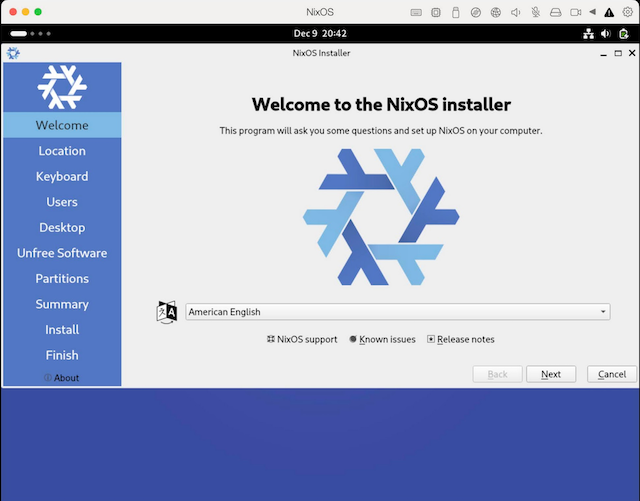
Task: Select the Location step in sidebar
Action: pos(62,151)
